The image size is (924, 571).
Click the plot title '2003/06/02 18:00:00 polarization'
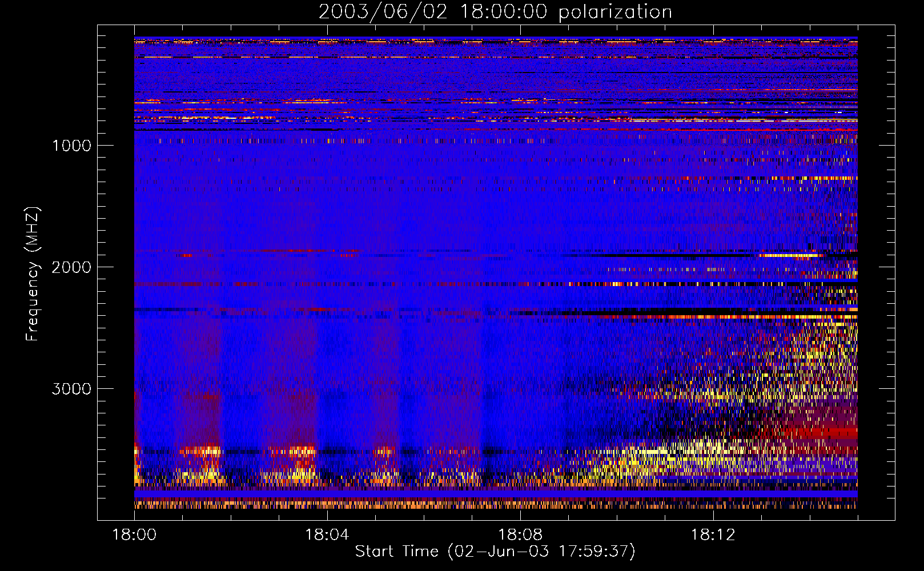click(495, 12)
